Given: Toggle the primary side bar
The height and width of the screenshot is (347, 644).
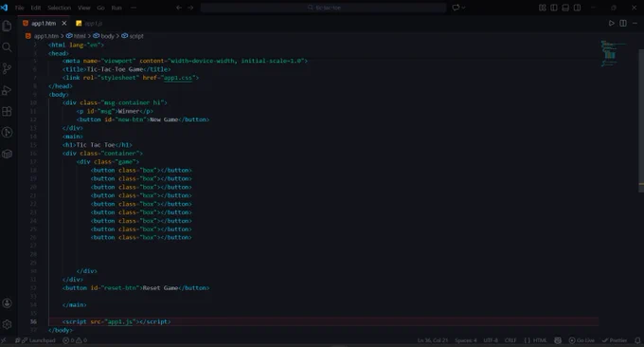Looking at the screenshot, I should (x=554, y=8).
